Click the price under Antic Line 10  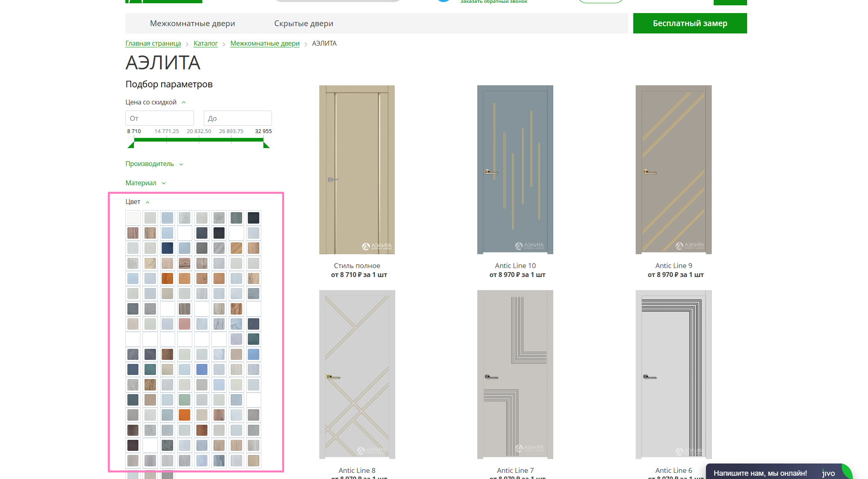[517, 275]
